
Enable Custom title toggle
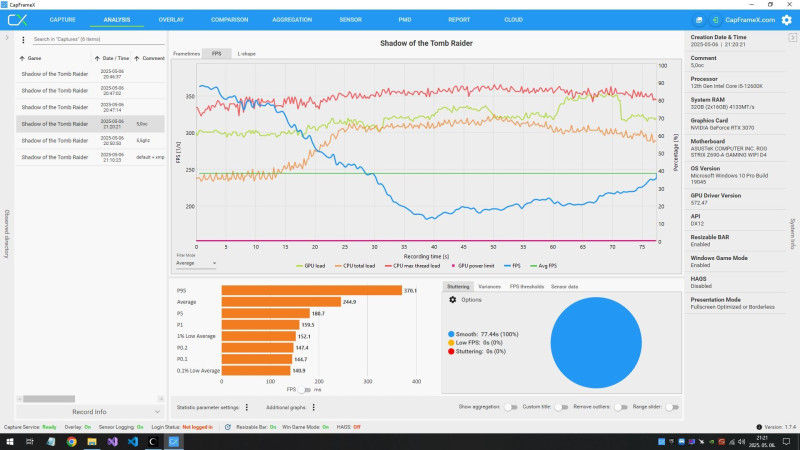coord(561,407)
